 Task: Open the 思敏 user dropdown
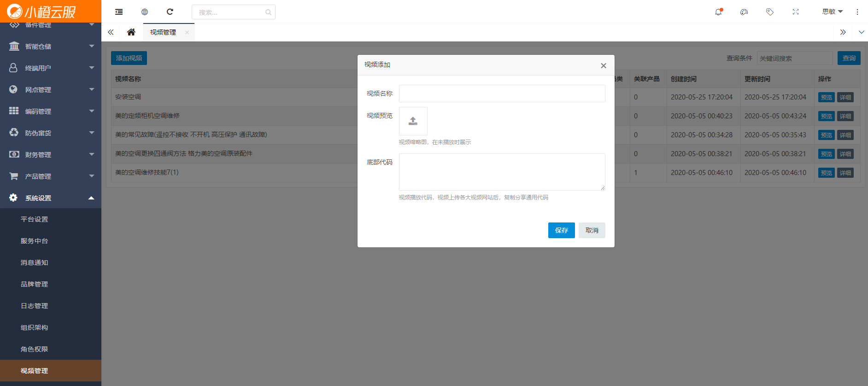(x=832, y=12)
